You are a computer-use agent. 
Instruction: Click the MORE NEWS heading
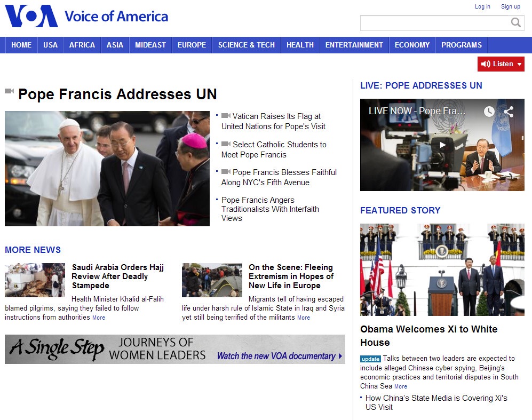tap(33, 250)
